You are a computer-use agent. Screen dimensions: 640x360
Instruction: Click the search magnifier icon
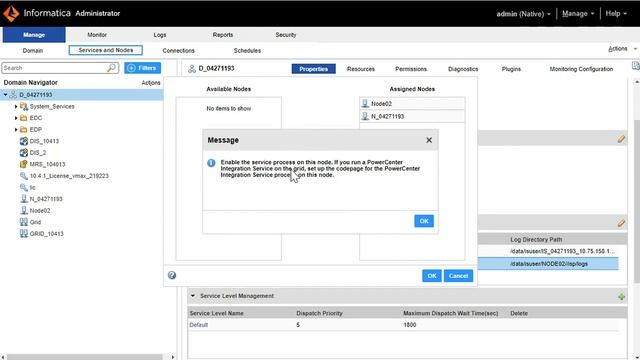pyautogui.click(x=111, y=68)
